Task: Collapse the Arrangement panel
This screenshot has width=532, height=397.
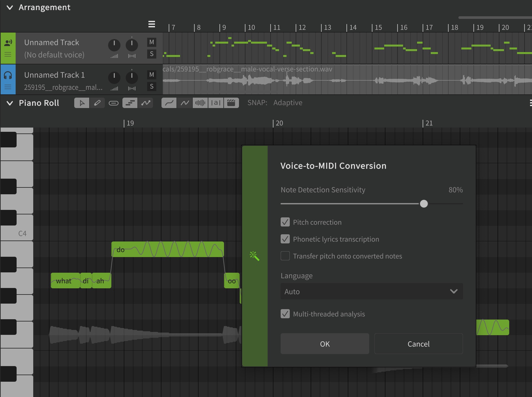Action: (10, 7)
